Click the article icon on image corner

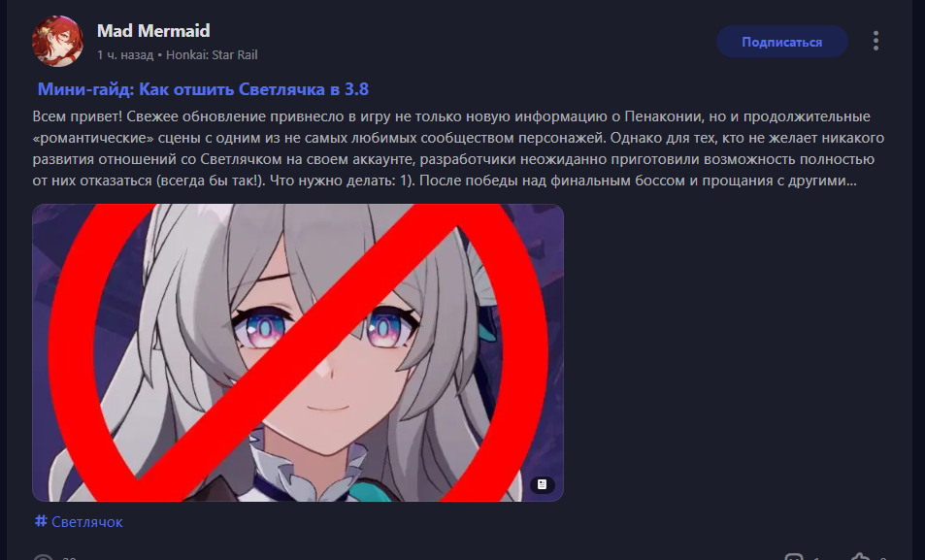pos(543,484)
